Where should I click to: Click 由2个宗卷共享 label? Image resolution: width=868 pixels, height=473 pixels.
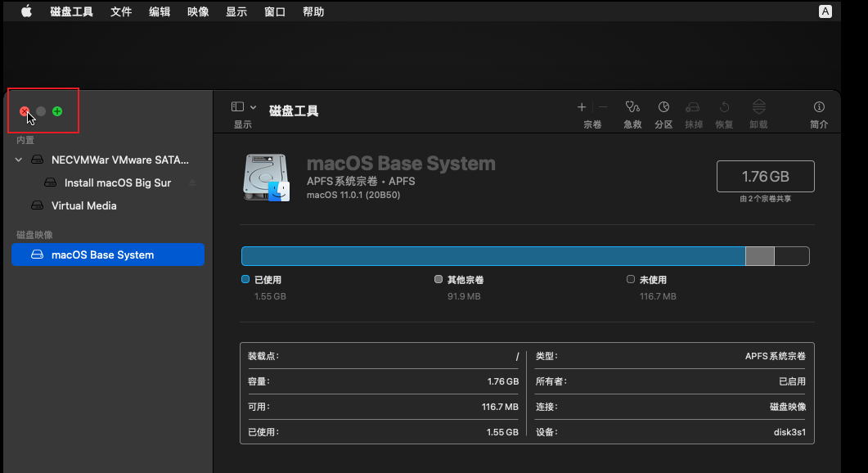click(765, 199)
